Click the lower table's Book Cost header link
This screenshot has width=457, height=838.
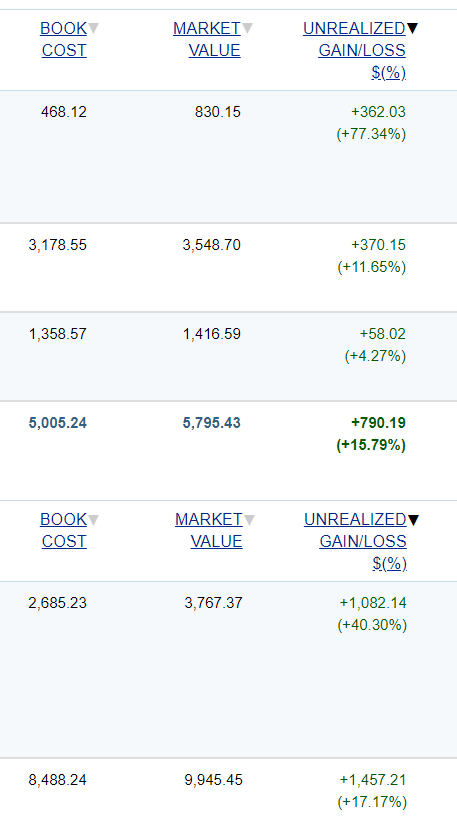64,530
